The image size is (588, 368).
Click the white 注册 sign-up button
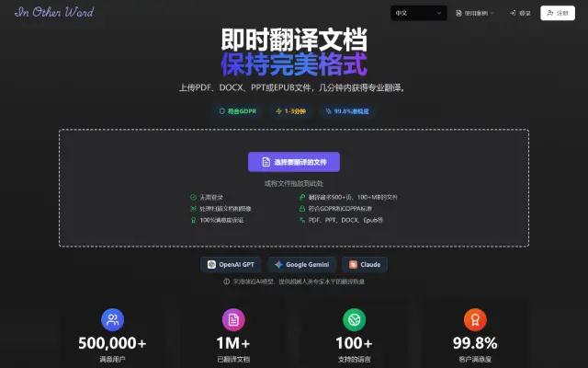click(x=558, y=13)
